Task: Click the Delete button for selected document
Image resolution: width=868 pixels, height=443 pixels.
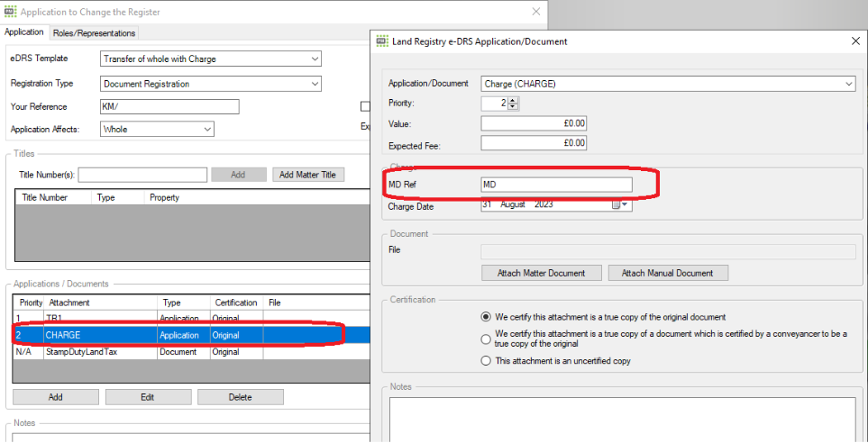Action: (241, 397)
